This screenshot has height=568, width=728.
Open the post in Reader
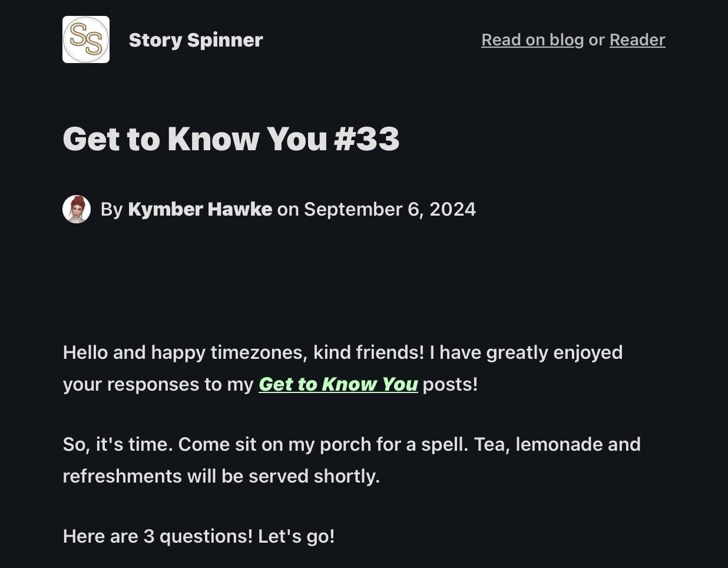click(637, 40)
